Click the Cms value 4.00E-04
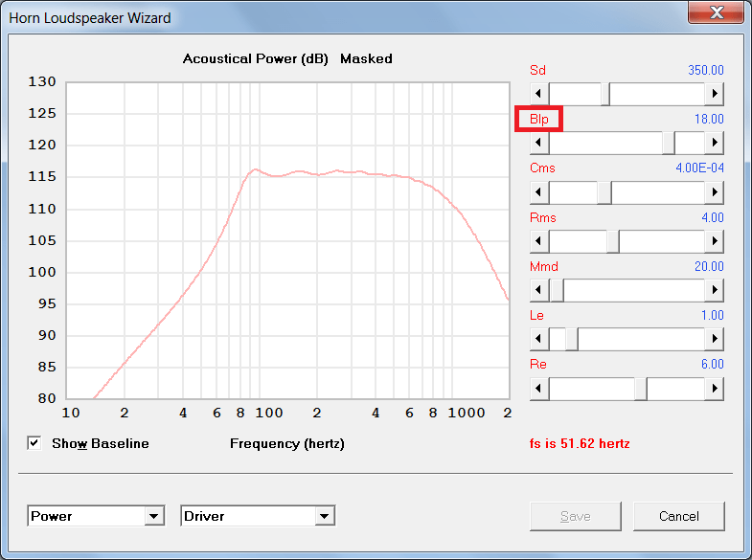Image resolution: width=752 pixels, height=560 pixels. coord(699,168)
